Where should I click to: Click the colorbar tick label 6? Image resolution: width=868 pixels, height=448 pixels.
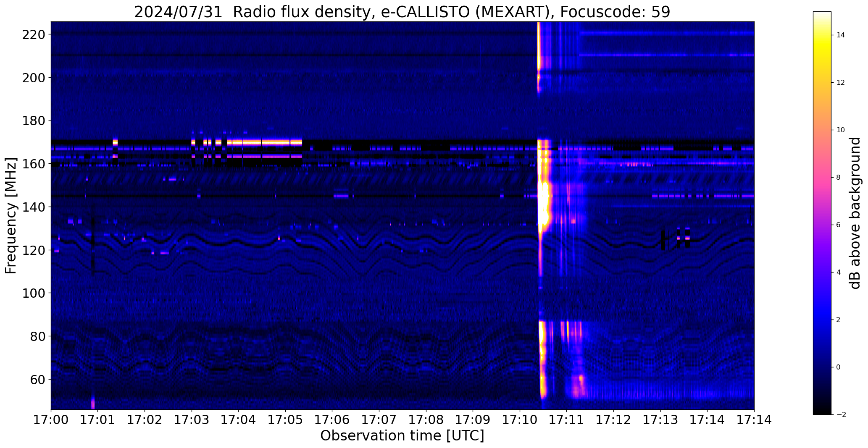point(839,225)
